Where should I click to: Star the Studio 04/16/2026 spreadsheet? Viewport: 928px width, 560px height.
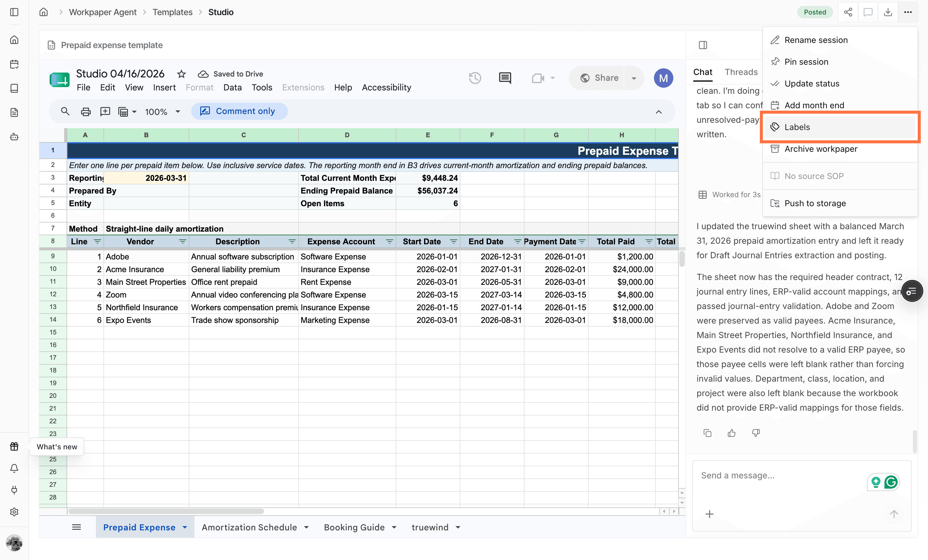(181, 74)
